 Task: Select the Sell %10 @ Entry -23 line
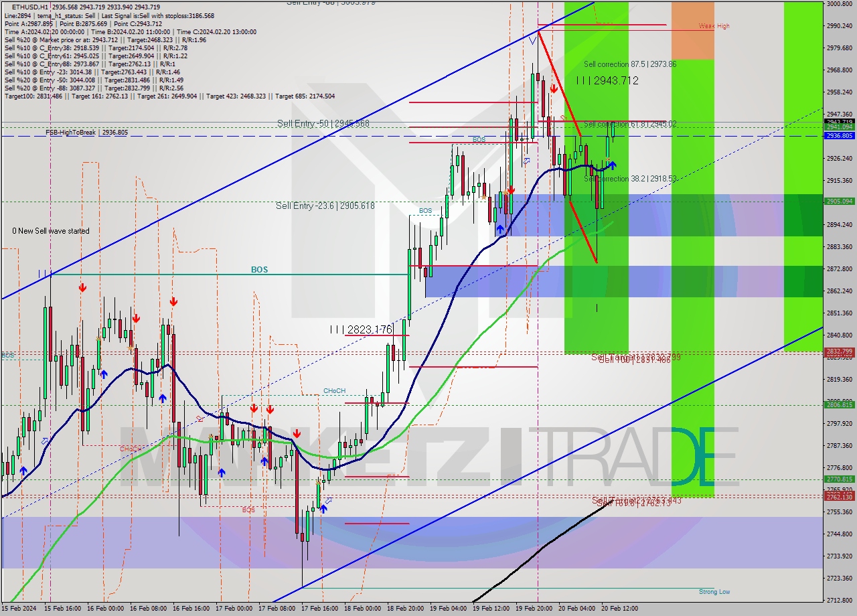[x=92, y=72]
